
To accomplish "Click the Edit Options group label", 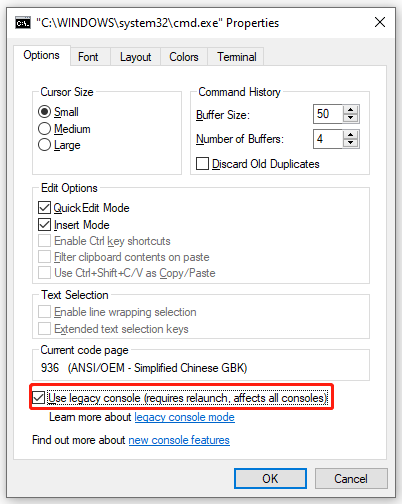I will click(69, 188).
